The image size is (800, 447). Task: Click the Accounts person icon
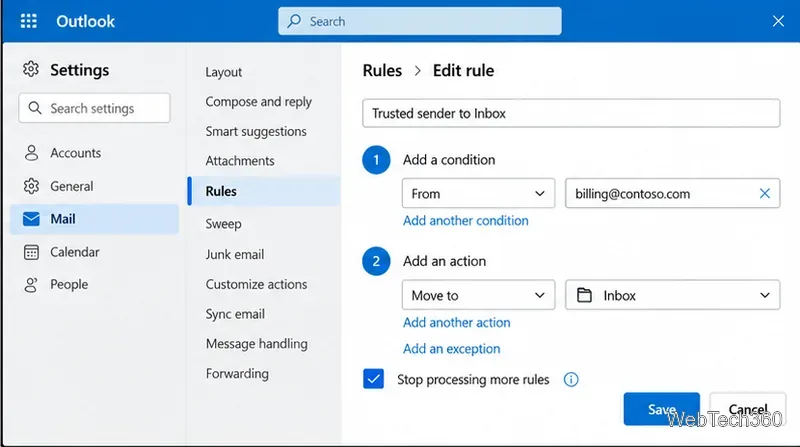[31, 153]
